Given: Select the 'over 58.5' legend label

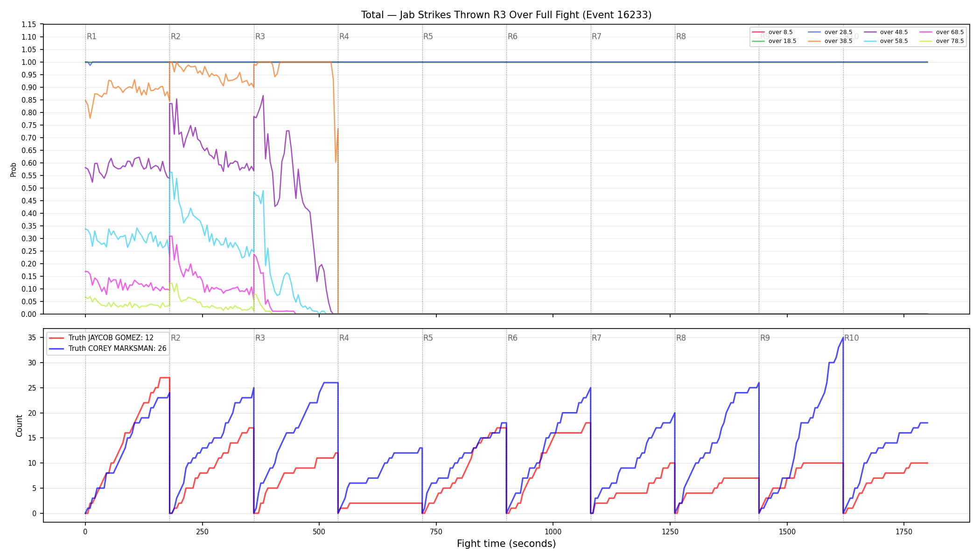Looking at the screenshot, I should pos(894,41).
